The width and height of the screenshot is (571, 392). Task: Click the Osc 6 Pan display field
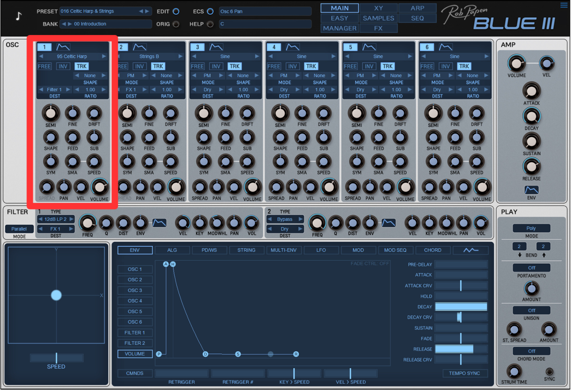tap(265, 11)
